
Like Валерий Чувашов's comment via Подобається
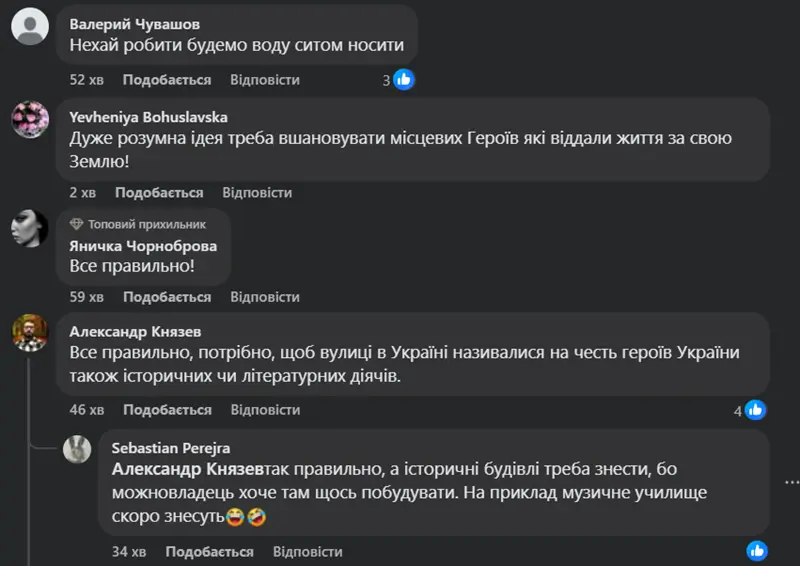point(167,80)
